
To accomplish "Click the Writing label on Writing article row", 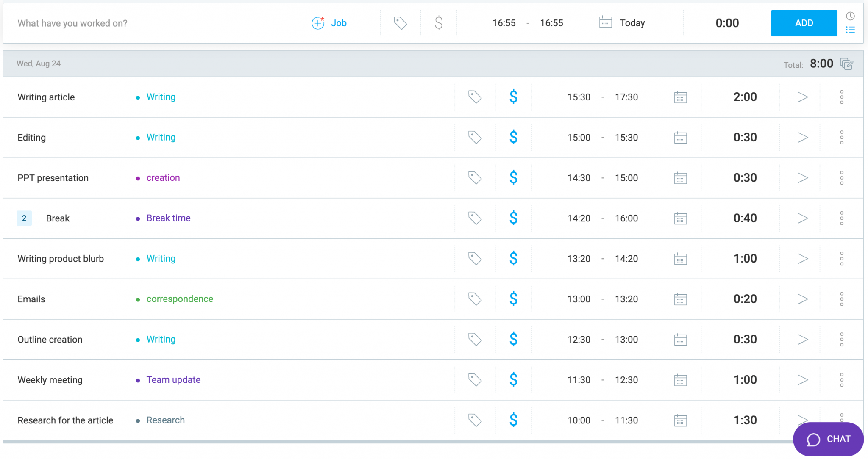I will pyautogui.click(x=161, y=97).
